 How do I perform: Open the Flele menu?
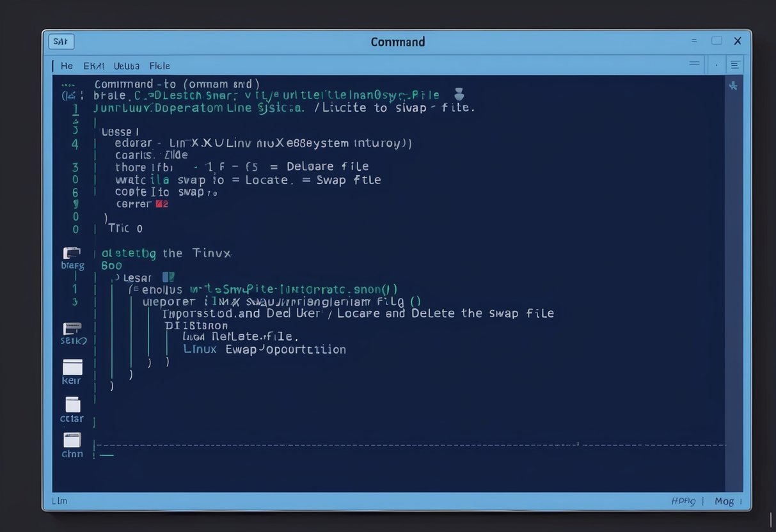click(x=159, y=65)
